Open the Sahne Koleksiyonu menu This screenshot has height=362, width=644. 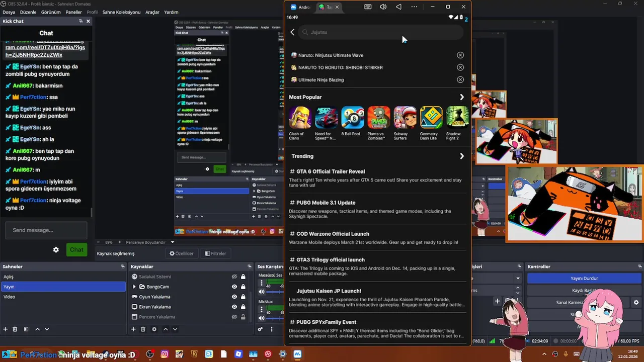[121, 12]
